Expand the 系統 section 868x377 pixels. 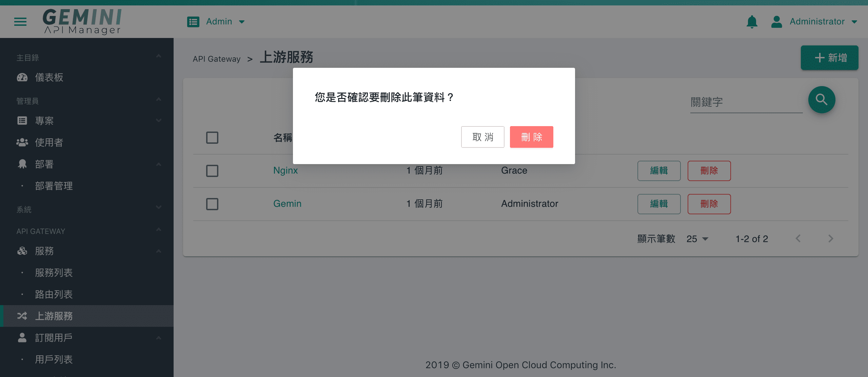158,207
